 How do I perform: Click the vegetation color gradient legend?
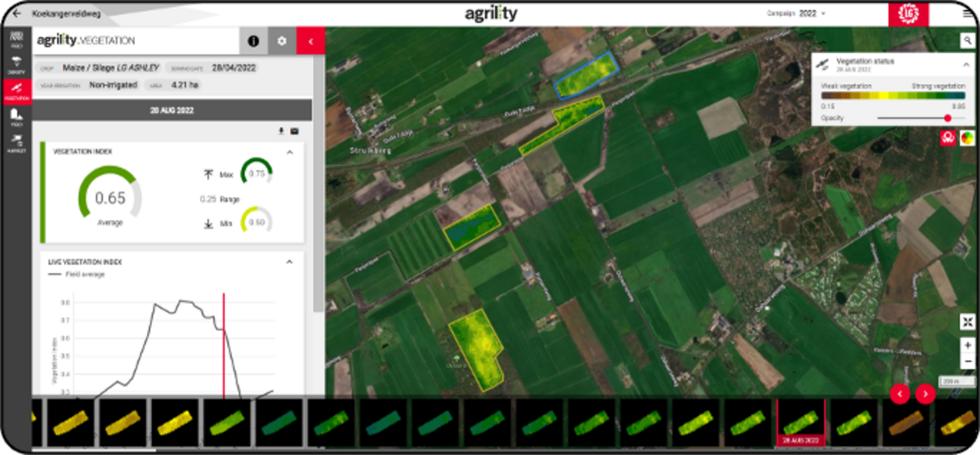click(x=893, y=95)
